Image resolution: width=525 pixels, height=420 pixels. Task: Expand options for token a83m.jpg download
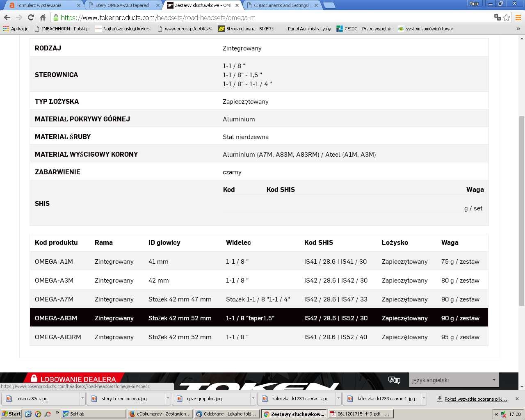[x=82, y=398]
